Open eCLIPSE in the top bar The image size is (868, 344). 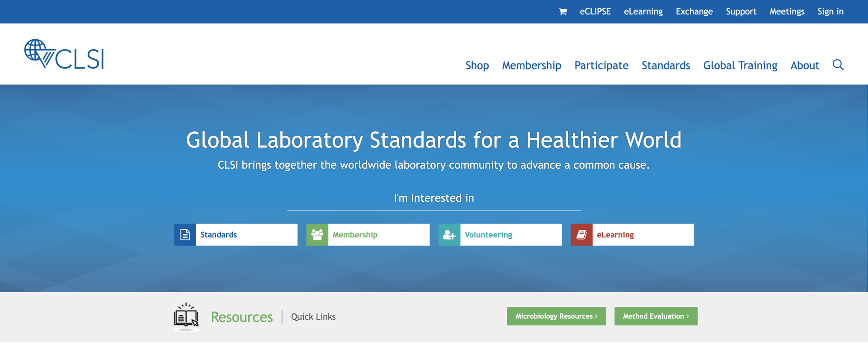coord(595,12)
